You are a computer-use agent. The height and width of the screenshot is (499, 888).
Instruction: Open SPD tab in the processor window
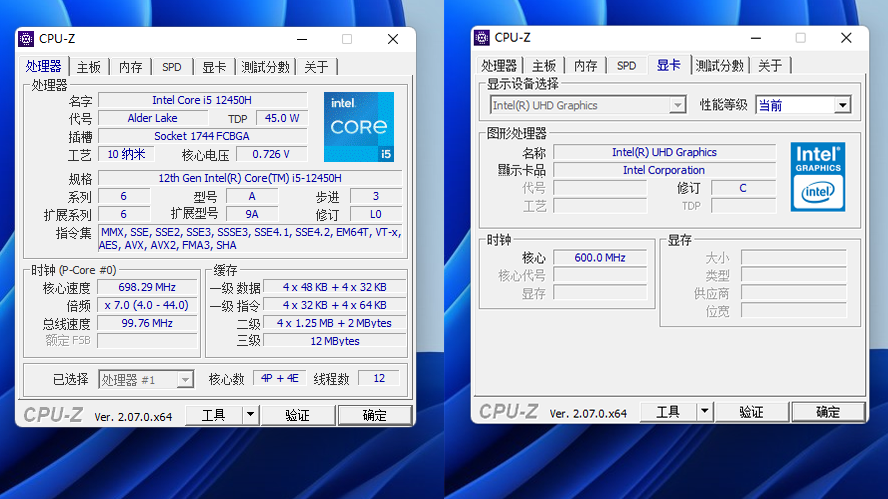tap(172, 67)
